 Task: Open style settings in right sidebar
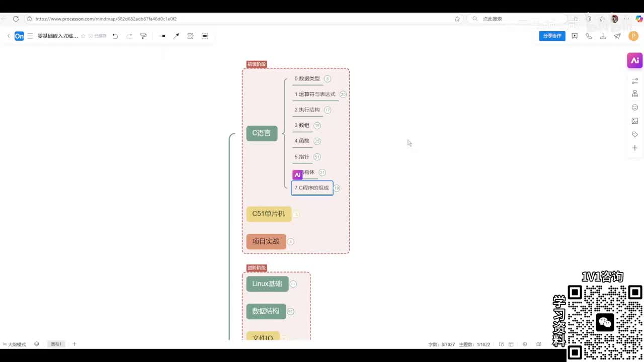[x=635, y=80]
